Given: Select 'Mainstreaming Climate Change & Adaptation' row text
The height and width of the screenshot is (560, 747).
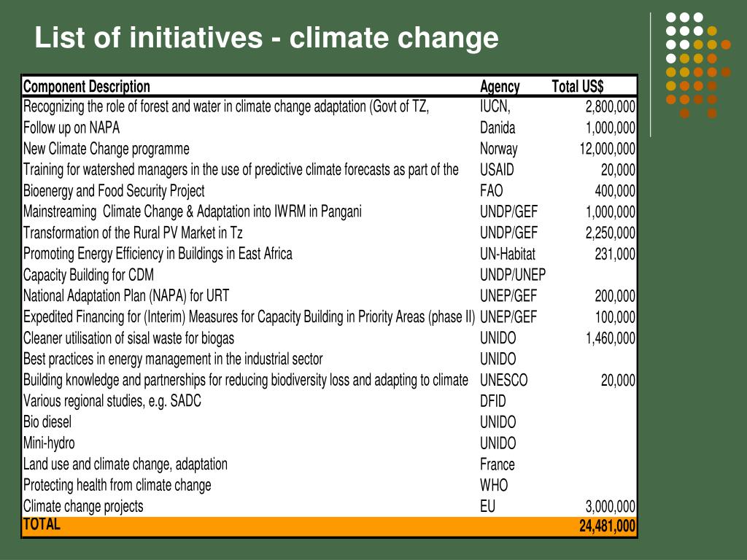Looking at the screenshot, I should (193, 212).
